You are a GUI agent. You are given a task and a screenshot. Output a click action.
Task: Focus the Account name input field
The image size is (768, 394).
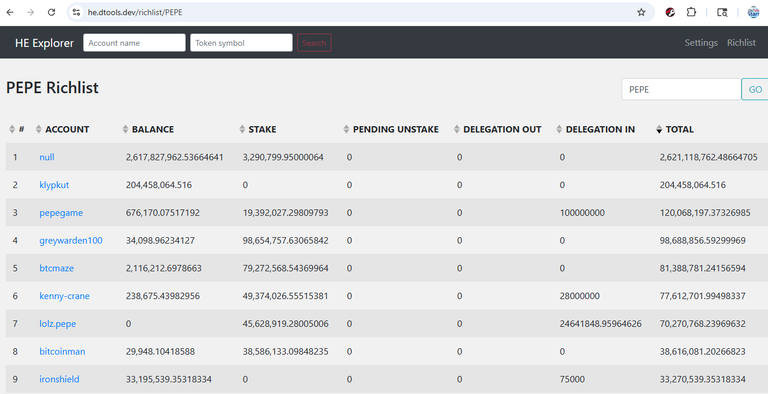134,43
